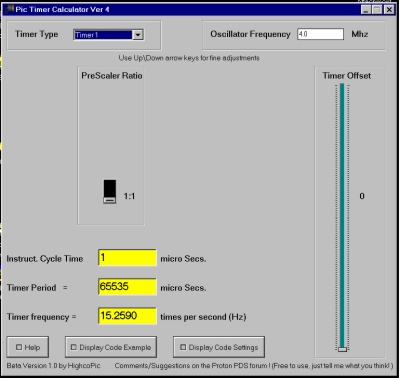Click the 1:1 prescaler ratio label
Screen dimensions: 400x378
[129, 196]
